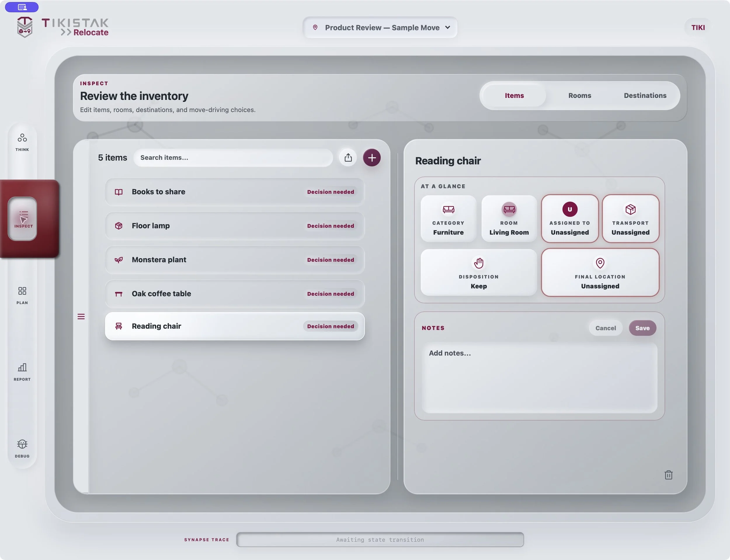
Task: Open the Think section in sidebar
Action: click(22, 142)
